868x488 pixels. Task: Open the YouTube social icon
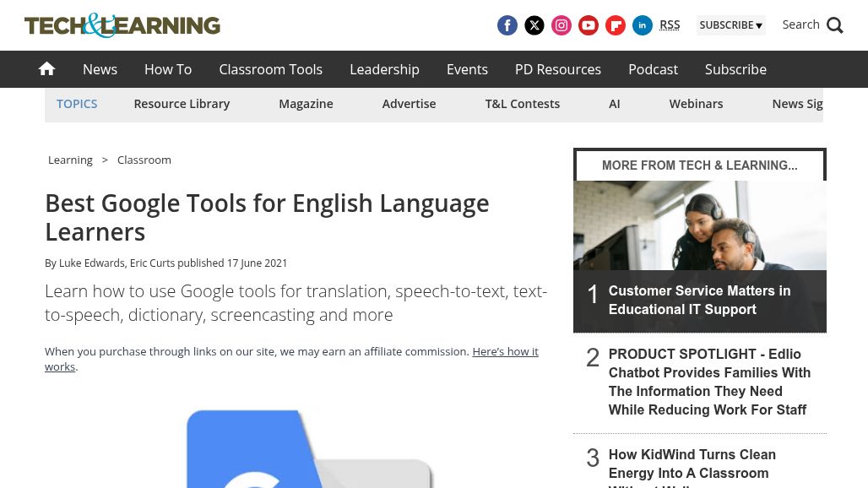(589, 25)
